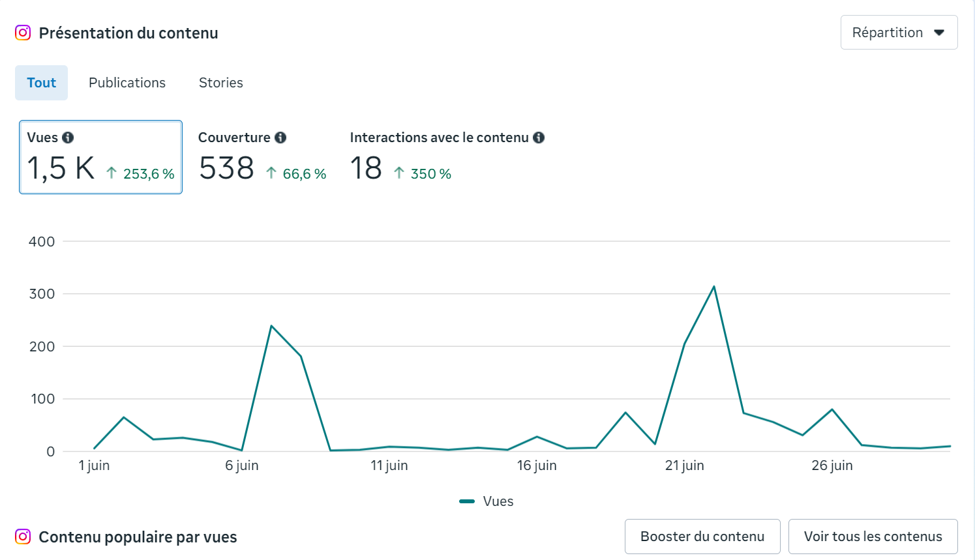Open the Stories tab
Viewport: 975px width, 560px height.
coord(221,83)
